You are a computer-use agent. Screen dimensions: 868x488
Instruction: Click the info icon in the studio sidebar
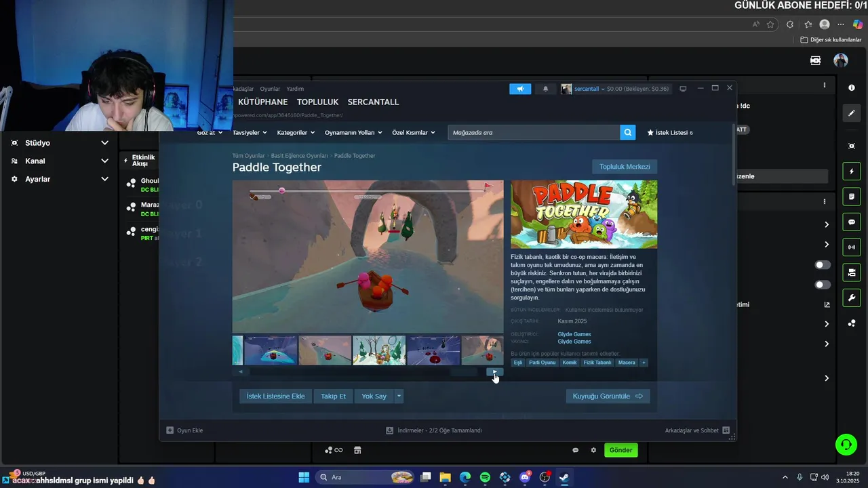(852, 87)
